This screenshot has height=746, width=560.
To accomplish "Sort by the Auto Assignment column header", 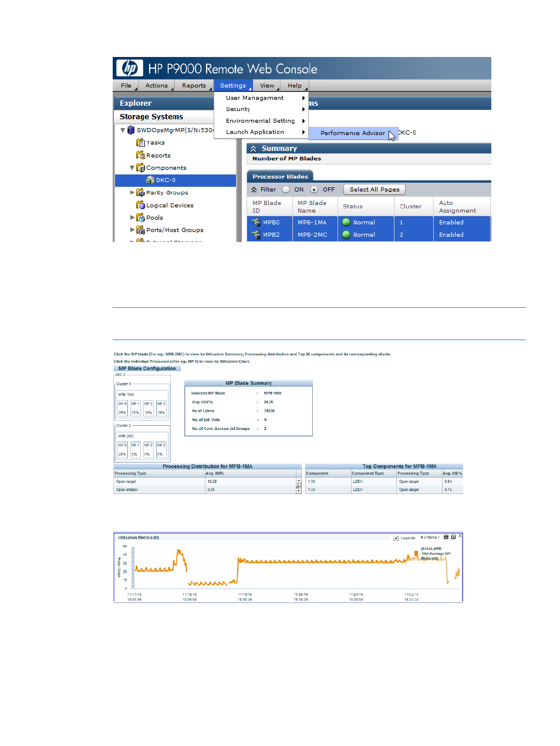I will tap(462, 207).
